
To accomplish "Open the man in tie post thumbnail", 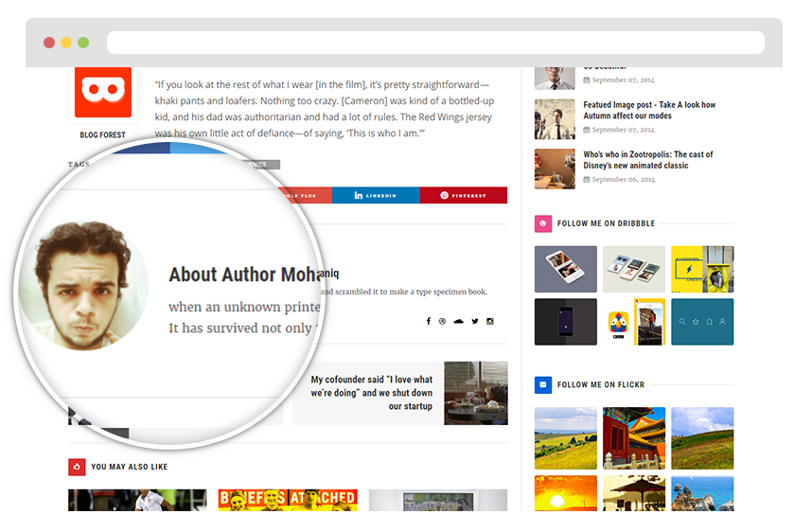I will 555,79.
